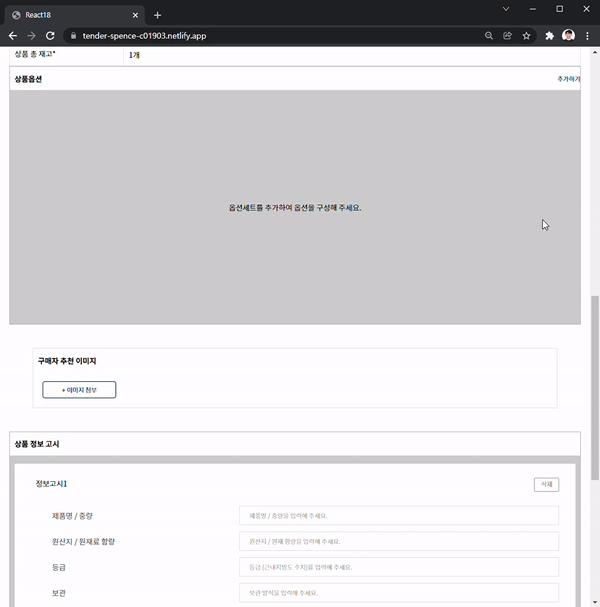600x607 pixels.
Task: Focus the 원산지 / 원재료 함량 input field
Action: point(398,541)
